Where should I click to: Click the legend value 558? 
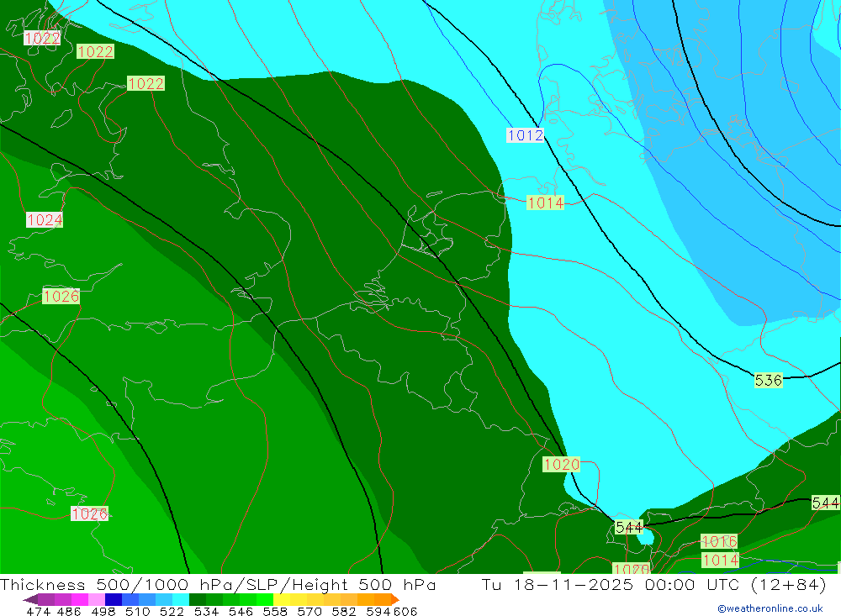coord(275,611)
